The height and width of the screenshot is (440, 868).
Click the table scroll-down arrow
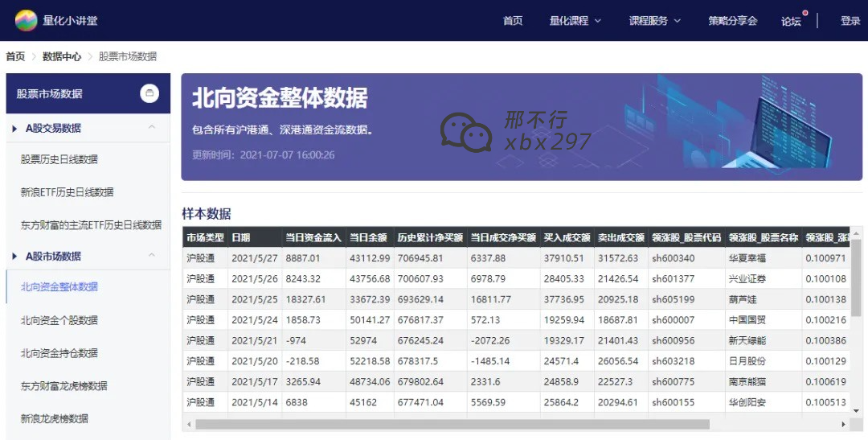coord(857,411)
